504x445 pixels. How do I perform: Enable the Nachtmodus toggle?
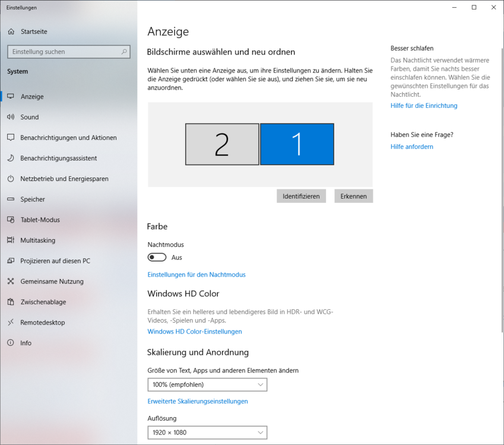[157, 257]
